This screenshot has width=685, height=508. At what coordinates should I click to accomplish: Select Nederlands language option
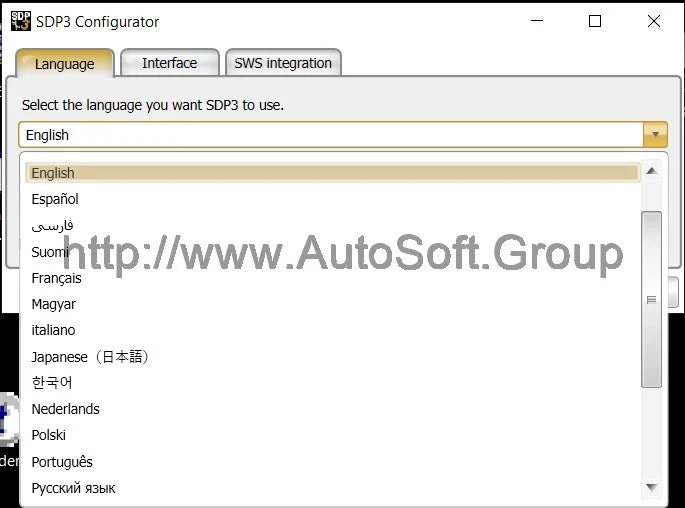pos(65,409)
